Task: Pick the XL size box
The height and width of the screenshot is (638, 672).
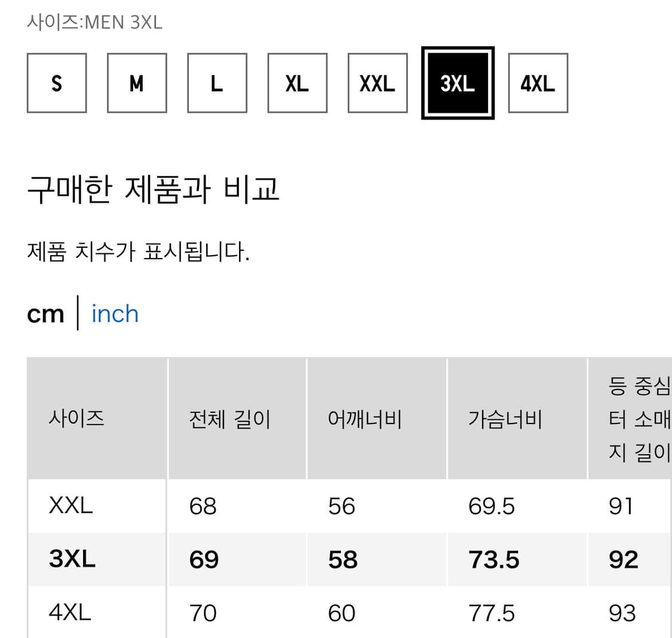Action: pyautogui.click(x=297, y=83)
